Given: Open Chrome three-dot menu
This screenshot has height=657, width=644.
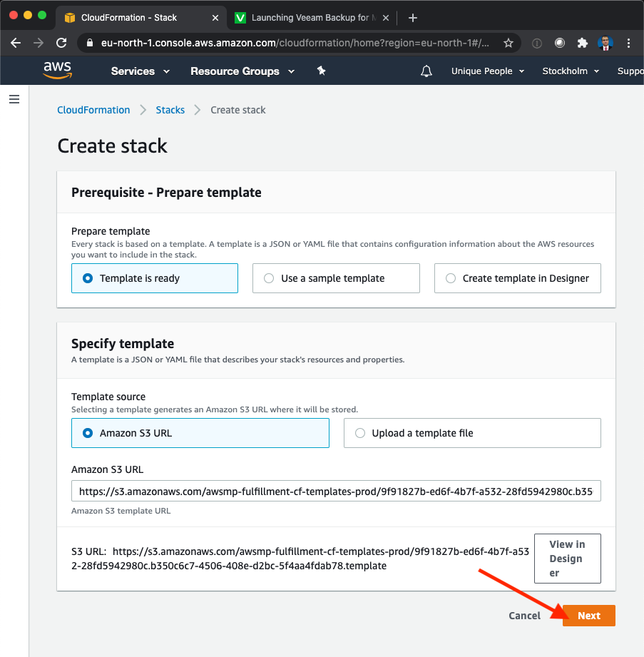Looking at the screenshot, I should pos(628,43).
